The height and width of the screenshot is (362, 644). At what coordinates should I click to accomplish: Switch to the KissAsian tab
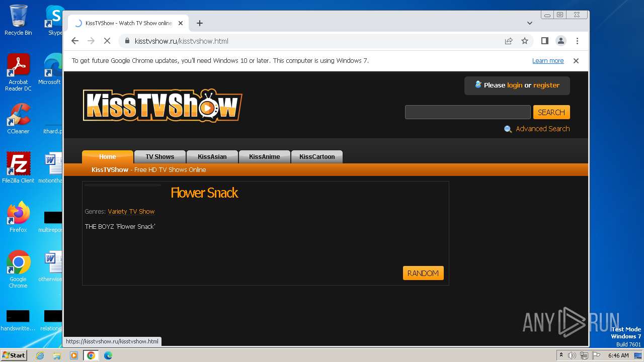point(212,157)
